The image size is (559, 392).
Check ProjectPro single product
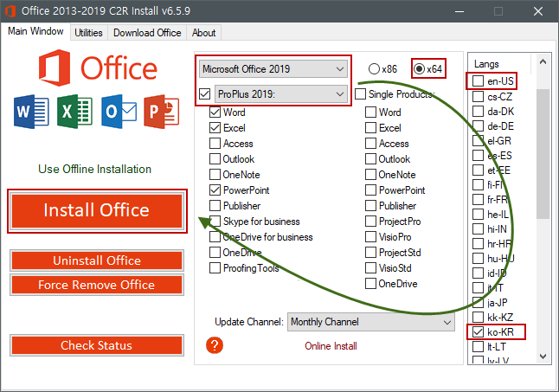point(370,222)
